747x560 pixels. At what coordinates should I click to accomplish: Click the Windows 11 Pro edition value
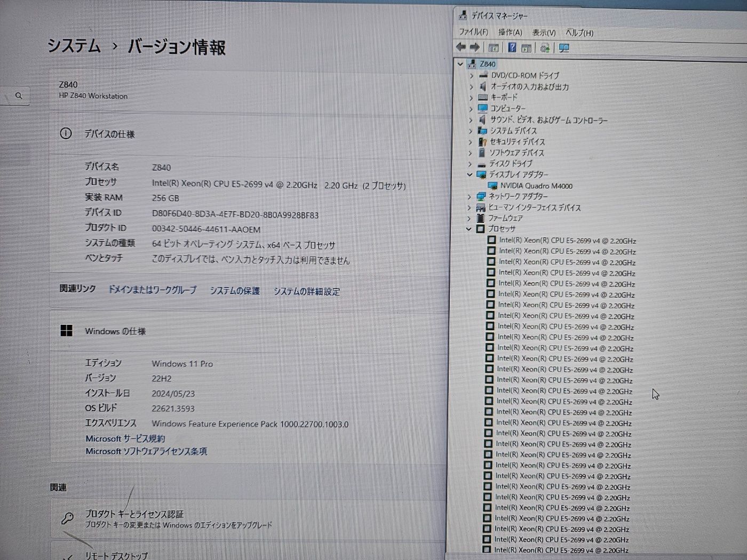click(x=182, y=364)
